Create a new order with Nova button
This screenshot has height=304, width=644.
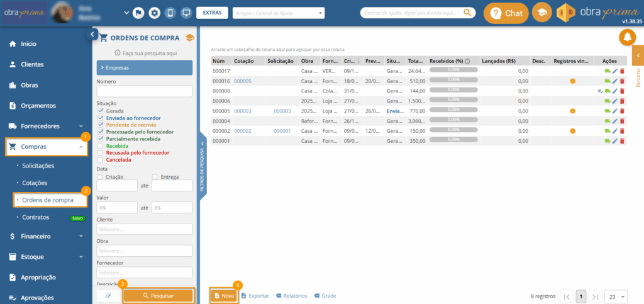pyautogui.click(x=225, y=295)
